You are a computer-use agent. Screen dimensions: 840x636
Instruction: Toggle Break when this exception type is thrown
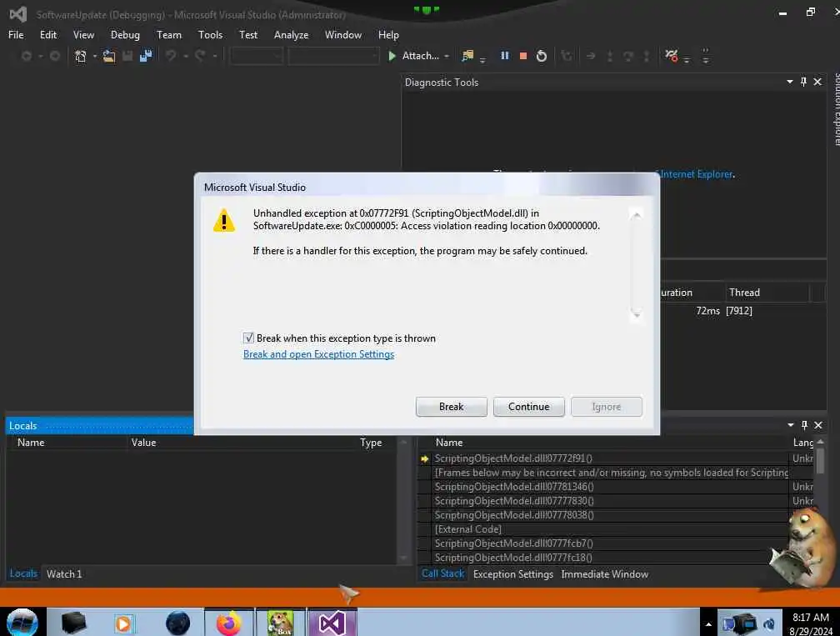248,338
